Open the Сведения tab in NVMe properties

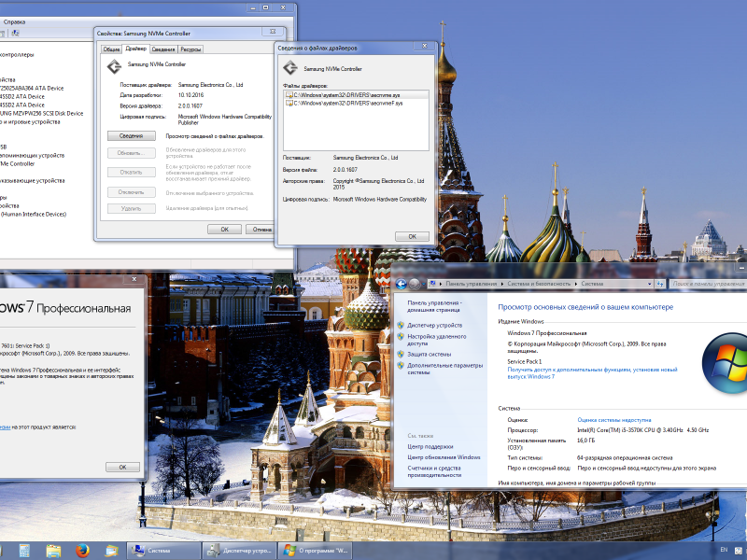pyautogui.click(x=163, y=49)
